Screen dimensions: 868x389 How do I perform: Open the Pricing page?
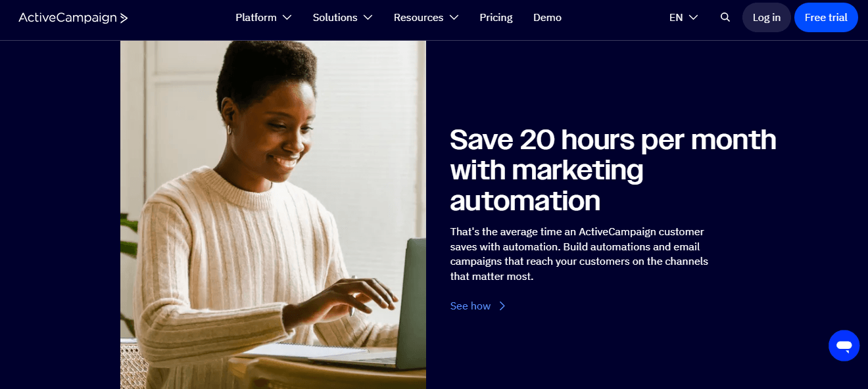(496, 18)
